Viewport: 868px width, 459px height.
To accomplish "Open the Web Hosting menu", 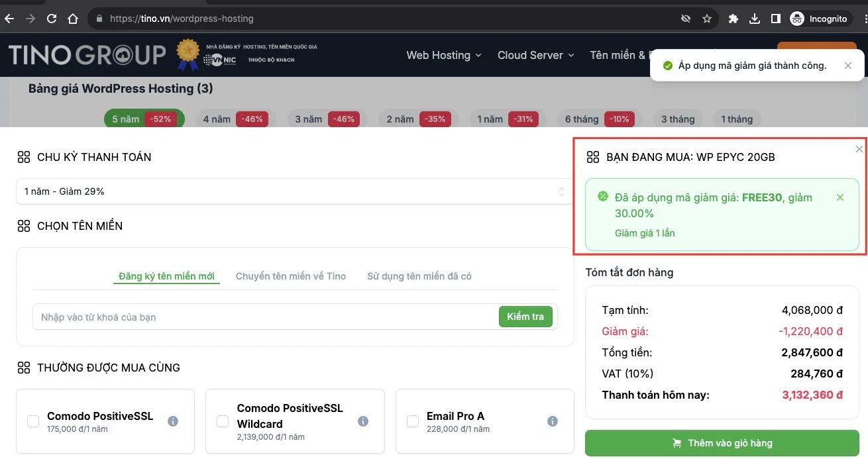I will (x=444, y=55).
